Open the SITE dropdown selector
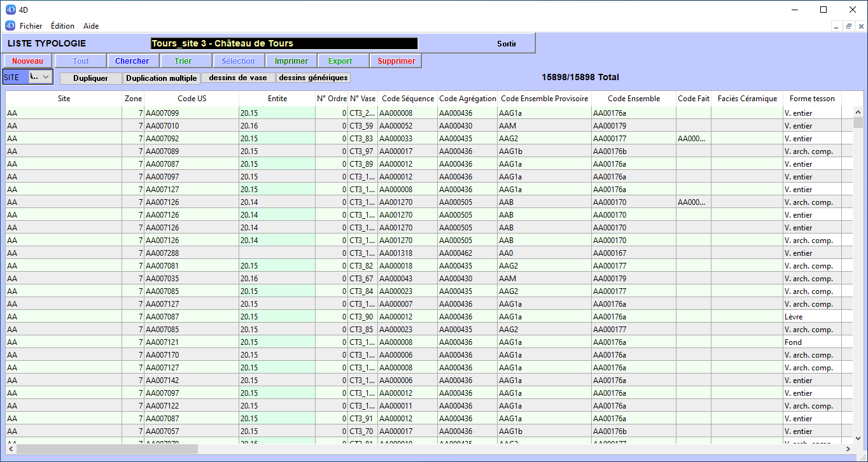868x462 pixels. (41, 77)
